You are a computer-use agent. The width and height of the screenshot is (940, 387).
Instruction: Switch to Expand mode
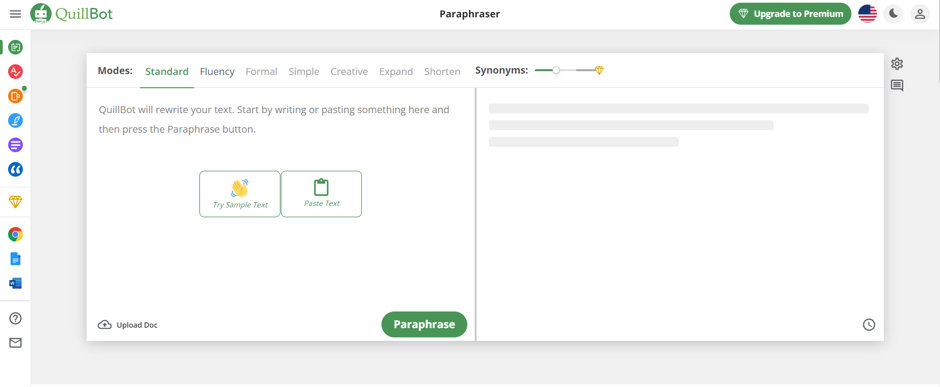tap(396, 71)
